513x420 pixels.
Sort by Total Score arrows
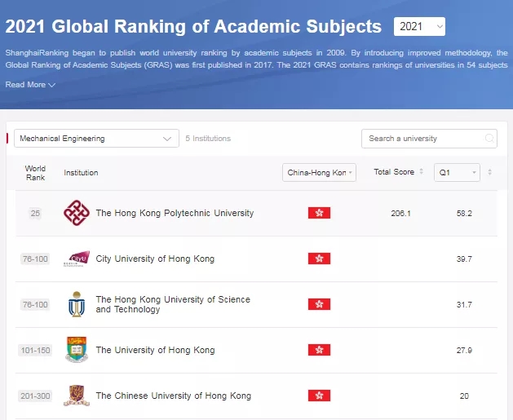422,171
